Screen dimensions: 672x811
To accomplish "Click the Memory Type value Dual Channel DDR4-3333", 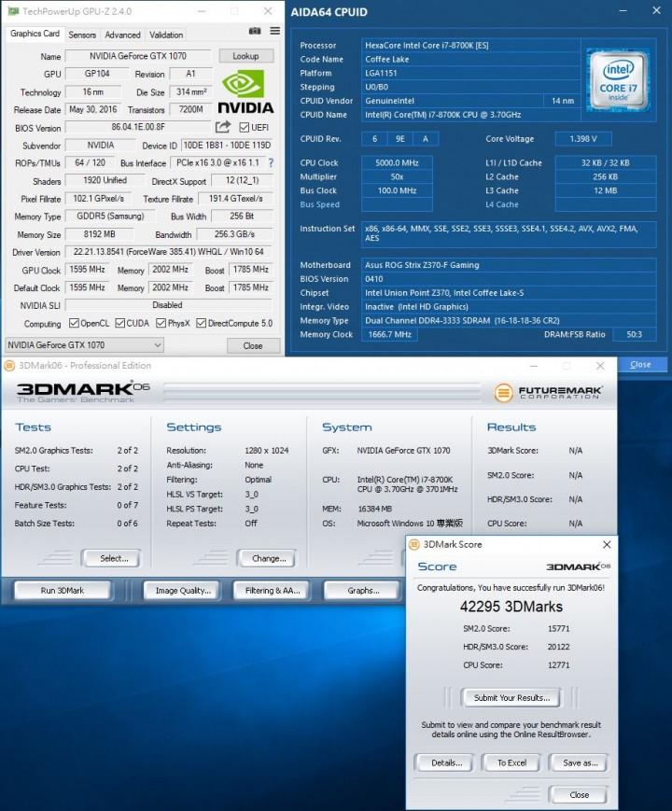I will (x=509, y=321).
